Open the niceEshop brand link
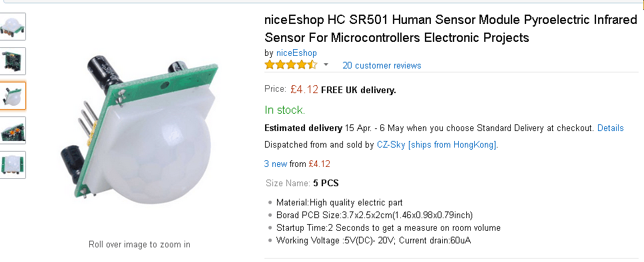The height and width of the screenshot is (262, 644). 296,53
